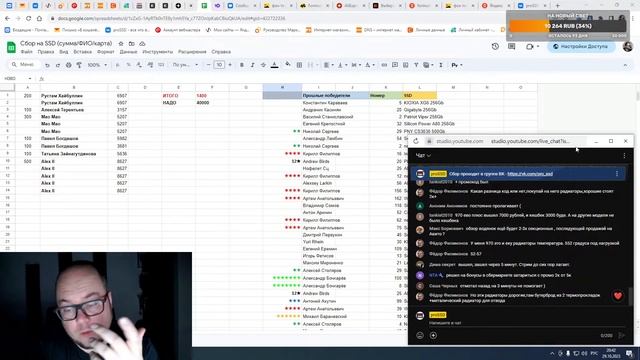The image size is (640, 360).
Task: Select the 40000 value cell
Action: (x=212, y=103)
